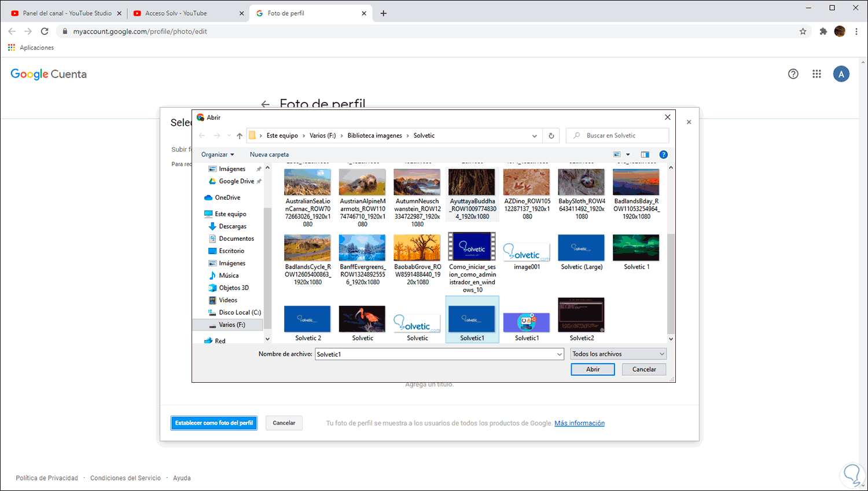
Task: Click the forward arrow in the Abrir dialog
Action: pyautogui.click(x=217, y=135)
